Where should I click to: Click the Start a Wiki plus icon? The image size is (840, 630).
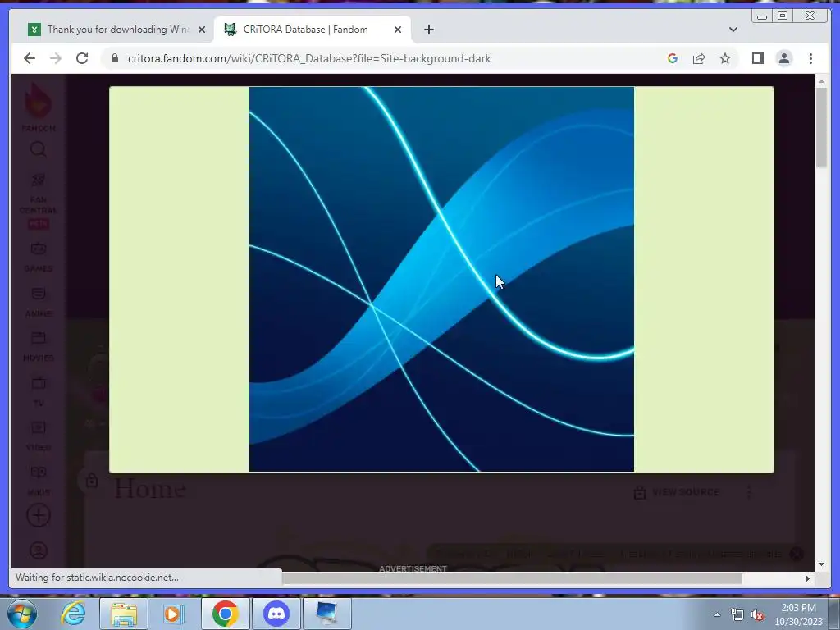(x=38, y=515)
